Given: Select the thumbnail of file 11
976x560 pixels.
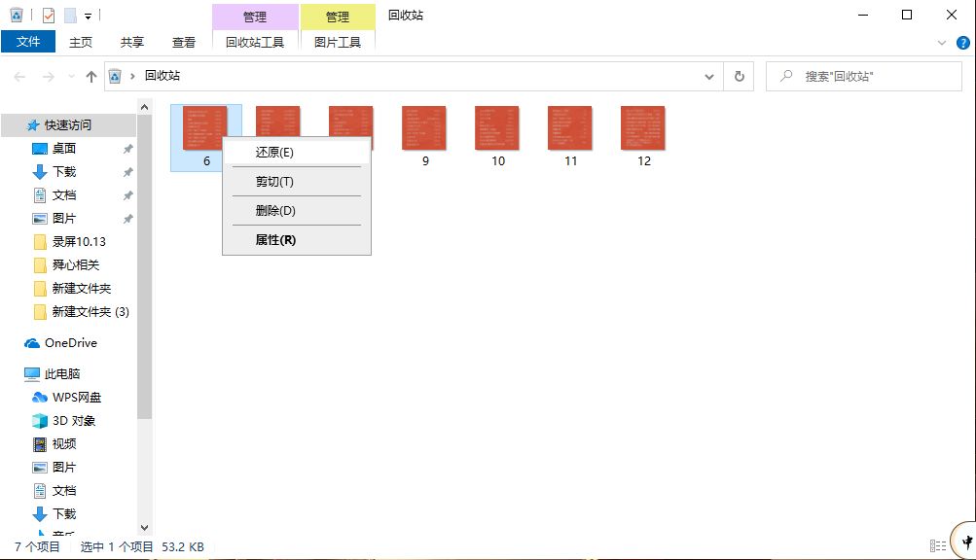Looking at the screenshot, I should click(x=569, y=127).
